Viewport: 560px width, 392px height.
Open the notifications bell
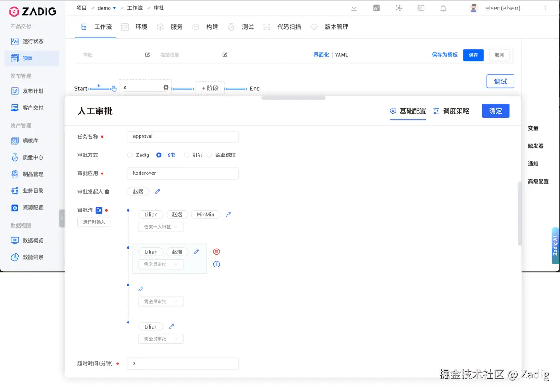coord(443,8)
